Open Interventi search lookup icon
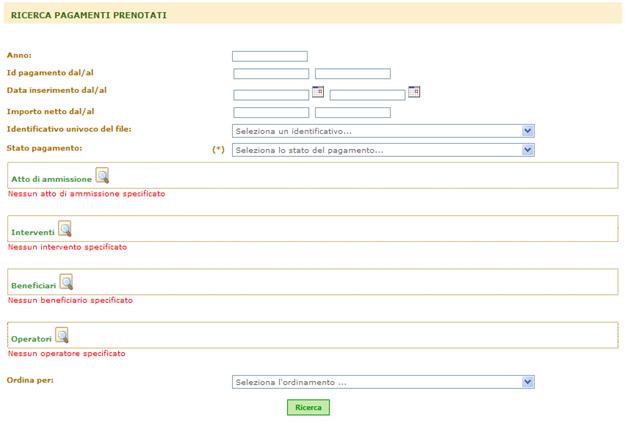The width and height of the screenshot is (625, 423). click(65, 228)
